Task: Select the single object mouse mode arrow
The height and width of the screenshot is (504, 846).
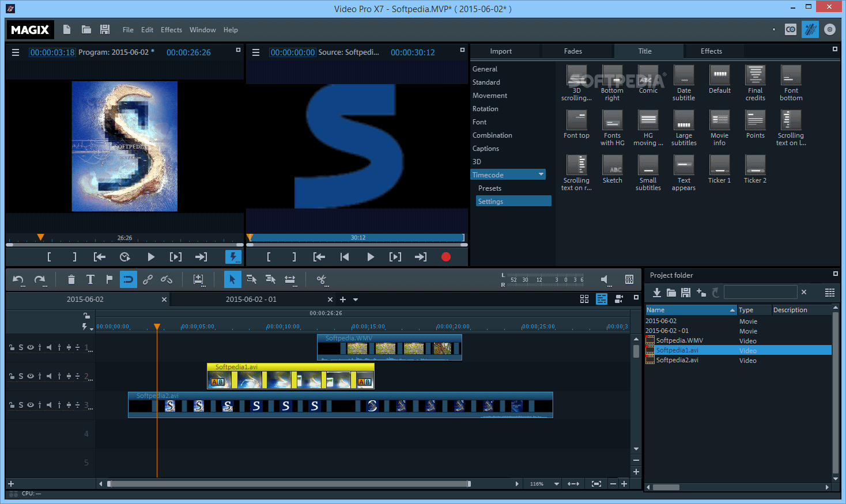Action: 232,280
